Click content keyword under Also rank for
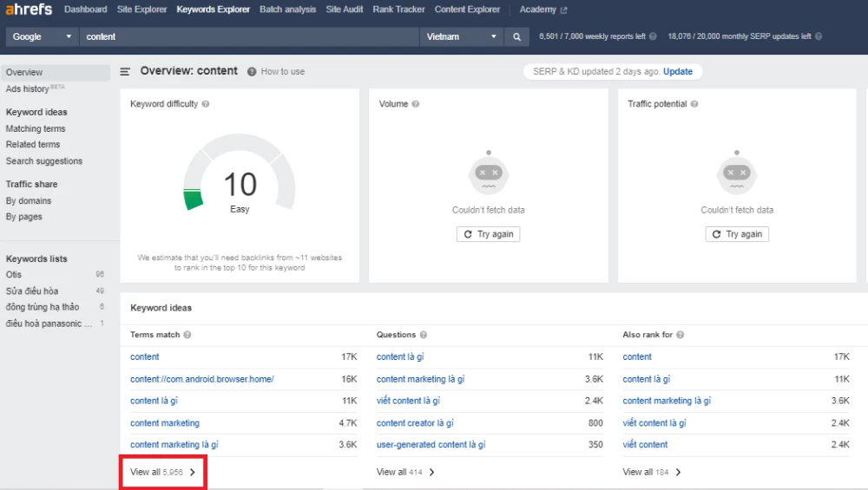This screenshot has height=490, width=868. click(637, 356)
